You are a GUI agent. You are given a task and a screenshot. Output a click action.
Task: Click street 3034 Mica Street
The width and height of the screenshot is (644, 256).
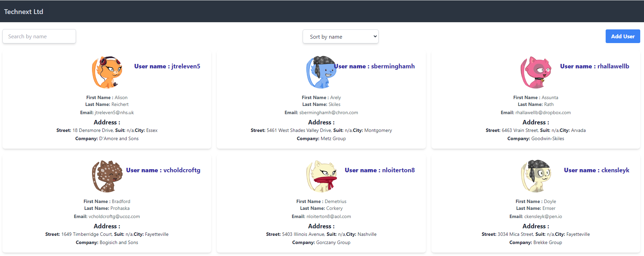(516, 234)
